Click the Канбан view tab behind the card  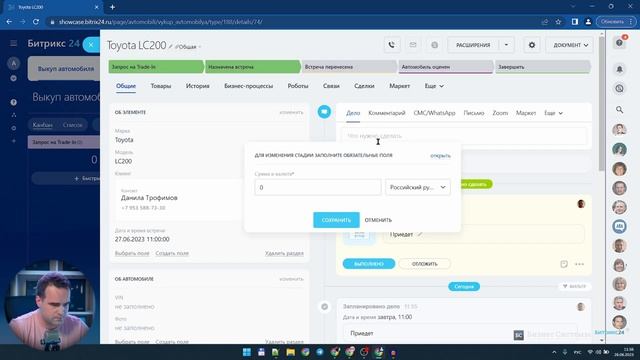[42, 125]
